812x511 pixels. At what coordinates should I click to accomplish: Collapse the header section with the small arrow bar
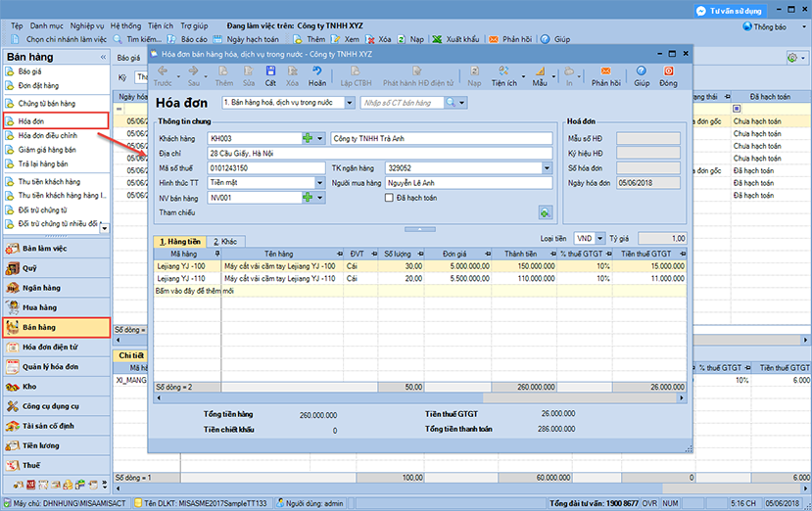[x=420, y=229]
